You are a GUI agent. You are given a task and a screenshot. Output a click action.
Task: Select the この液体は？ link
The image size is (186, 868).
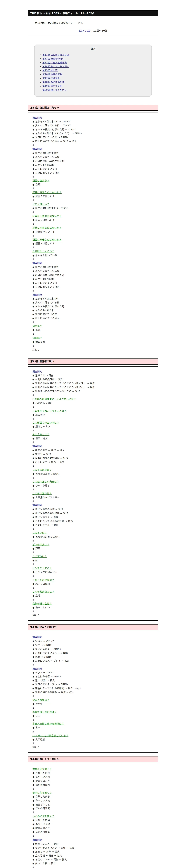tap(40, 556)
